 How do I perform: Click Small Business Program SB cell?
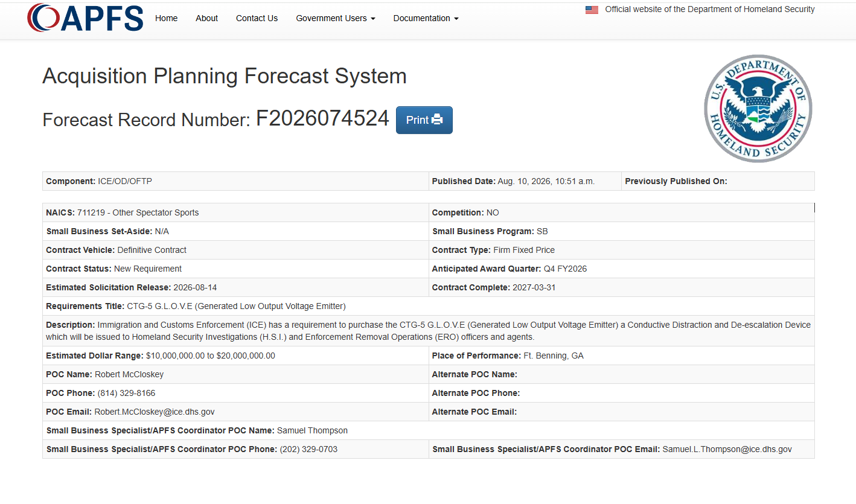coord(621,231)
